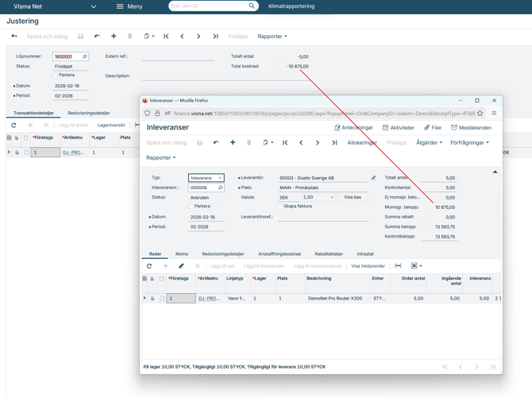Open the Typ dropdown showing Inleverans
The image size is (532, 398).
click(206, 178)
